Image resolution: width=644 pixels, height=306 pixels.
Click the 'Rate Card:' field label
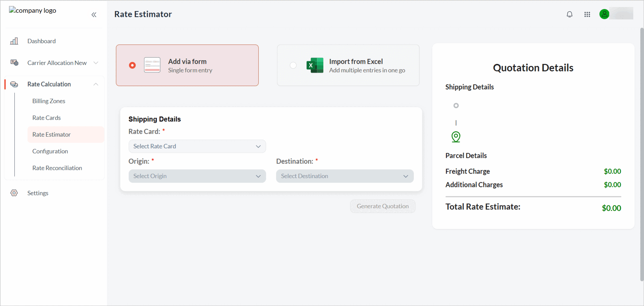[x=144, y=131]
